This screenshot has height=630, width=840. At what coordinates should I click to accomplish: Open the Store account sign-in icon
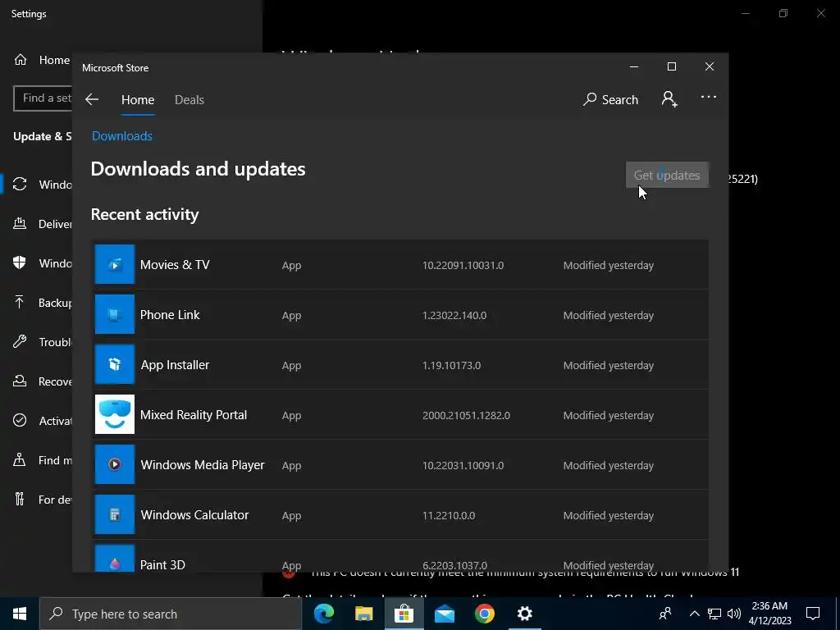point(669,99)
